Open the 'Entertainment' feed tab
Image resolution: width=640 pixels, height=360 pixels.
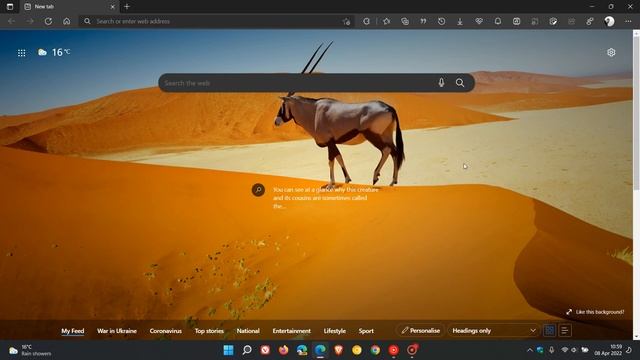coord(291,331)
